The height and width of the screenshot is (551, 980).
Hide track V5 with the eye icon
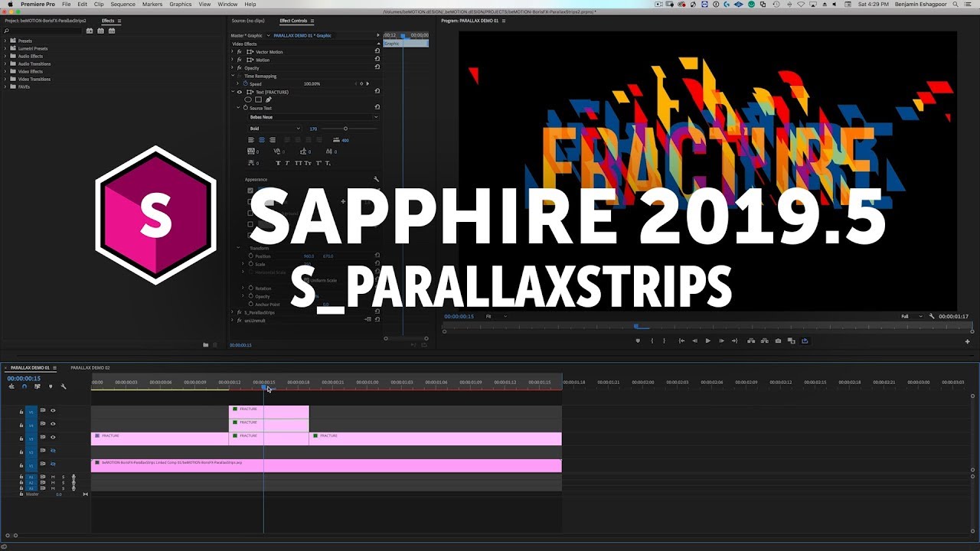tap(53, 411)
